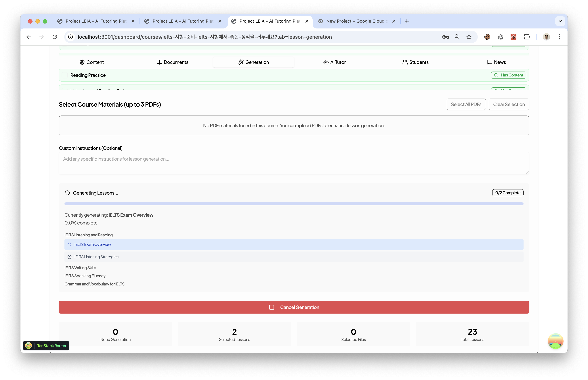
Task: Open the Extensions puzzle icon
Action: point(527,37)
